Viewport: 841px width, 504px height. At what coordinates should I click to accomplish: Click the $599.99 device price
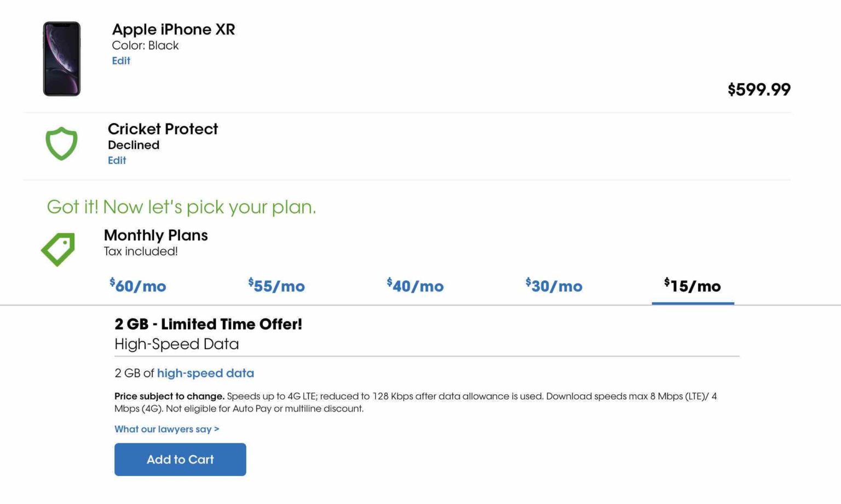758,89
